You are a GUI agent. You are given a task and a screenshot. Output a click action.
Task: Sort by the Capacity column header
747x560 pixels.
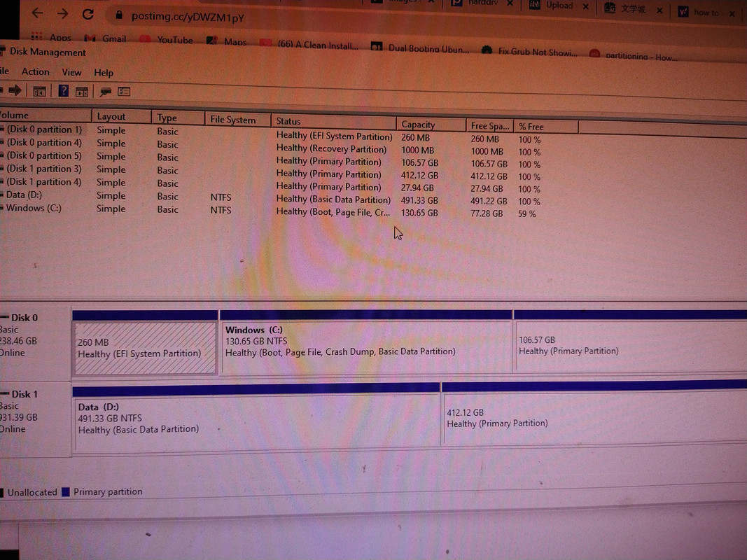click(431, 125)
